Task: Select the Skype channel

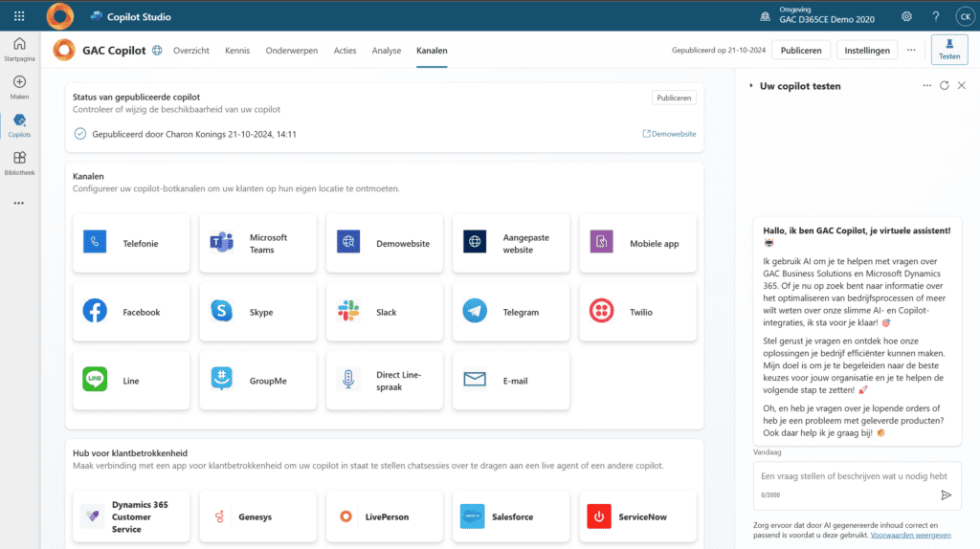Action: [258, 312]
